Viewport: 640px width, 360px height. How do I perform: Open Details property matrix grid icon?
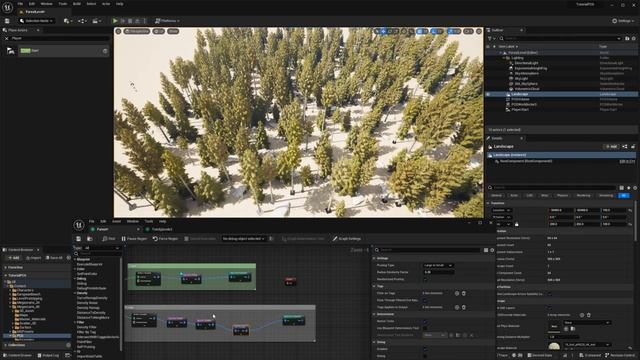coord(622,188)
